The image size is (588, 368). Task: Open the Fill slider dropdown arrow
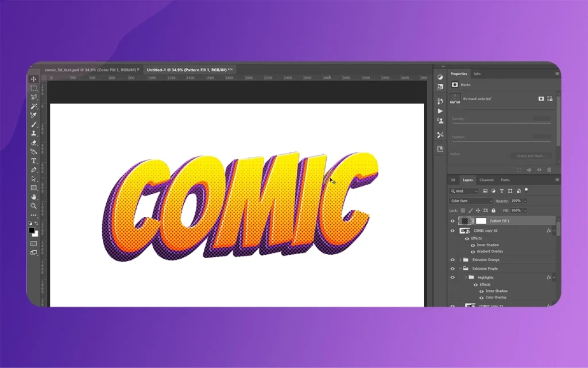tap(525, 210)
